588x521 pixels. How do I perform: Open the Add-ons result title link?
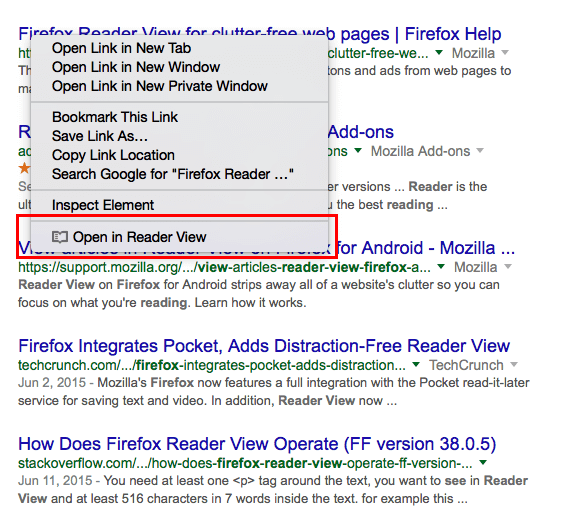click(x=361, y=132)
